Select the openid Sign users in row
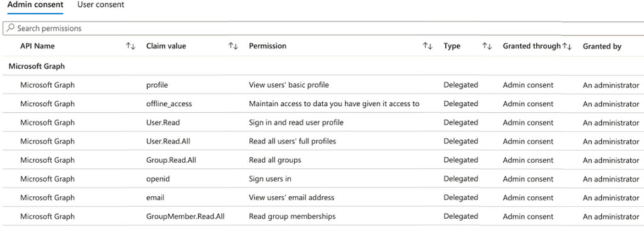Viewport: 644px width, 228px height. click(322, 179)
